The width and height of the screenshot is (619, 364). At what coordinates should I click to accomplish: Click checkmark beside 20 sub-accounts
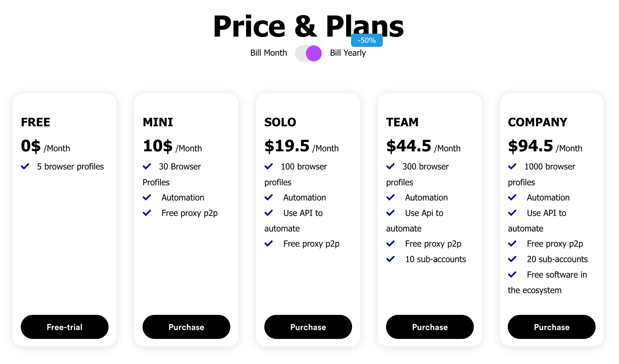(x=512, y=259)
